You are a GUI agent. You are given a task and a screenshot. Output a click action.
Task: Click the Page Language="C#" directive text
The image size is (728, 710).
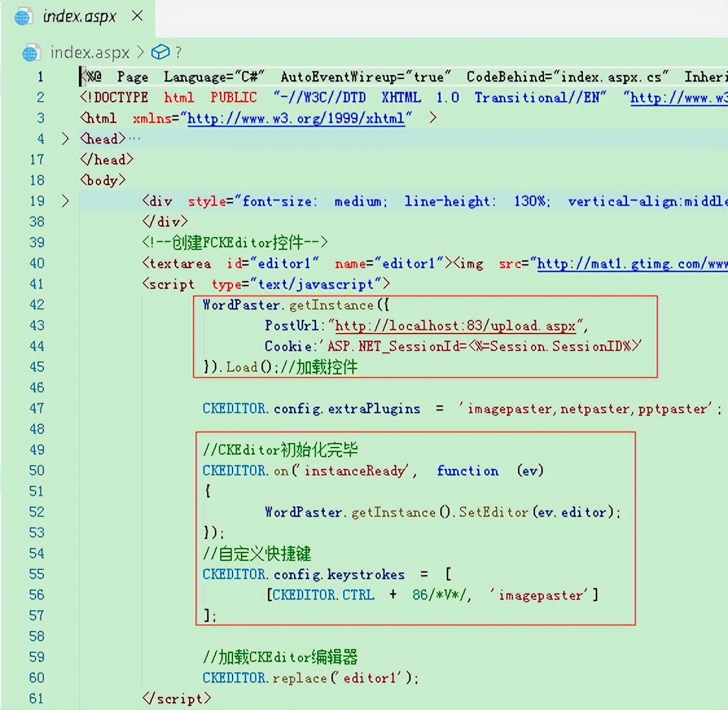pos(190,77)
